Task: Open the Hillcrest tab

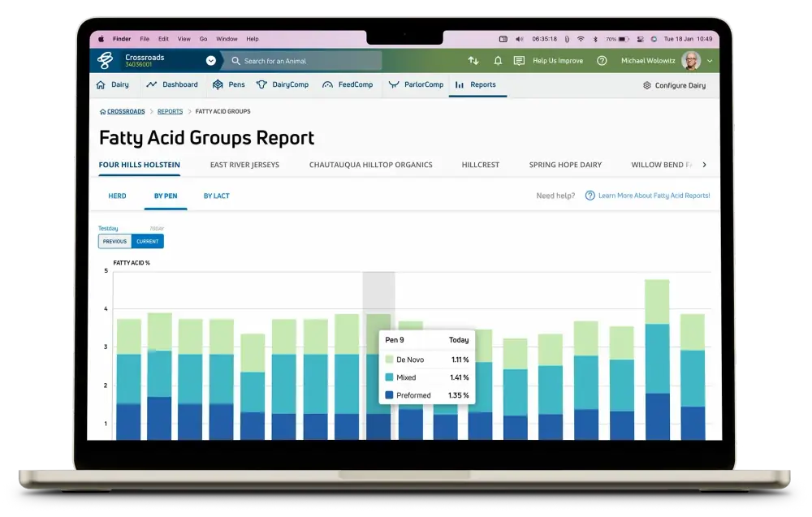Action: pos(481,165)
